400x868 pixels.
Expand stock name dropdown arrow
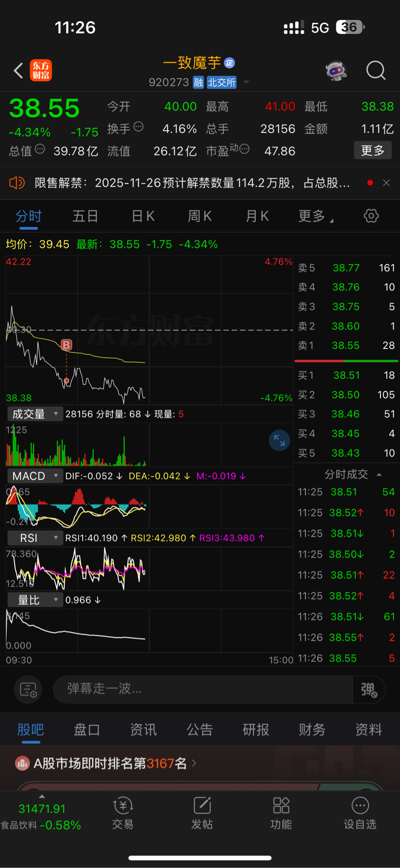click(246, 82)
